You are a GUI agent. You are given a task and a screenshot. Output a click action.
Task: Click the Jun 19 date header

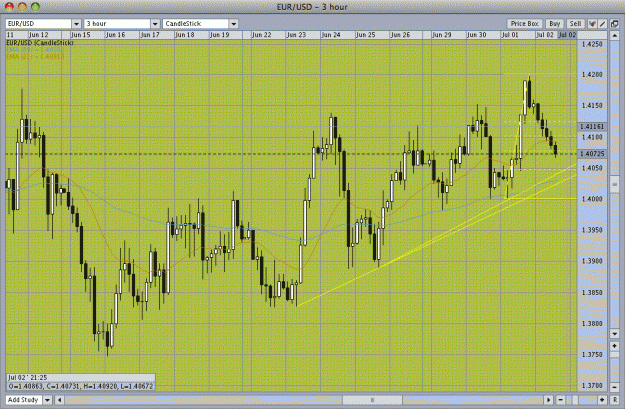click(x=220, y=35)
